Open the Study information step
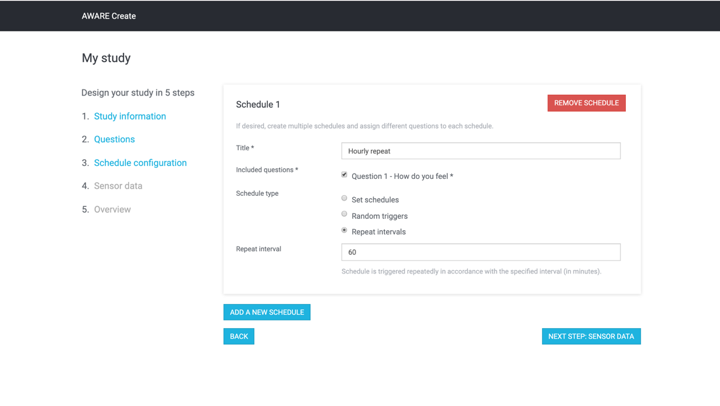Screen dimensions: 720x406 130,116
